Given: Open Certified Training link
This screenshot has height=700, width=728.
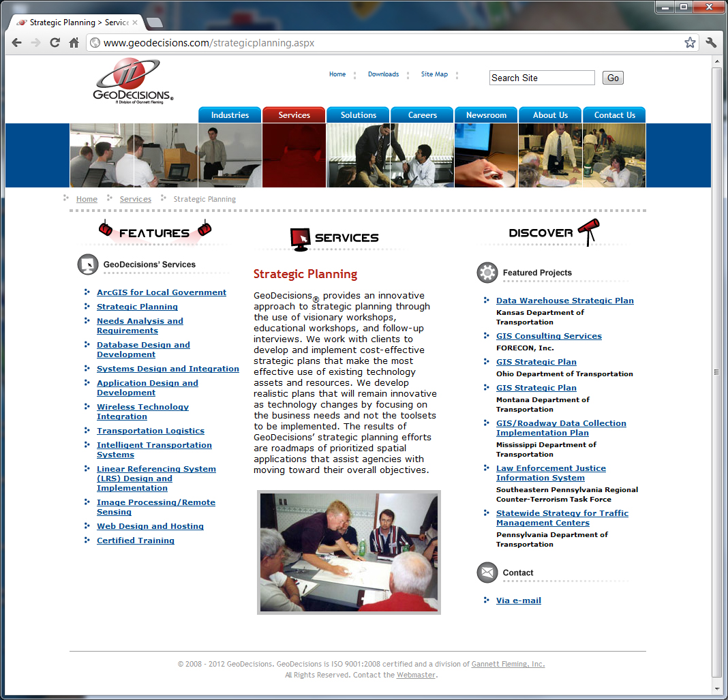Looking at the screenshot, I should coord(136,541).
